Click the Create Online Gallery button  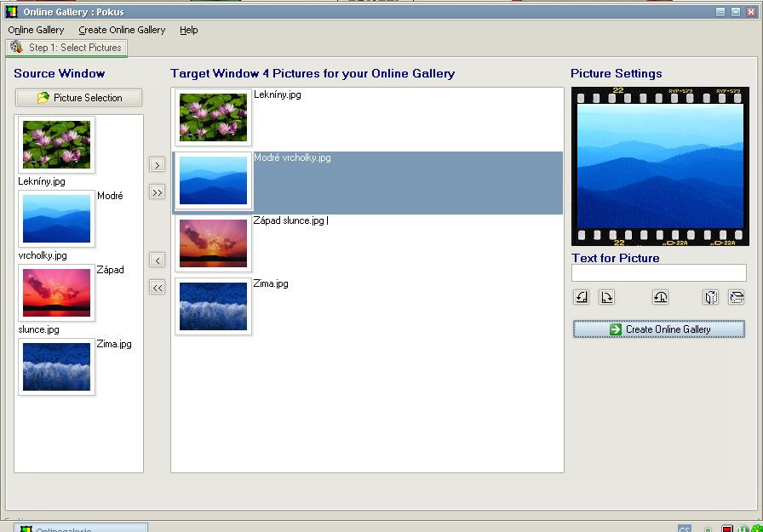coord(659,329)
